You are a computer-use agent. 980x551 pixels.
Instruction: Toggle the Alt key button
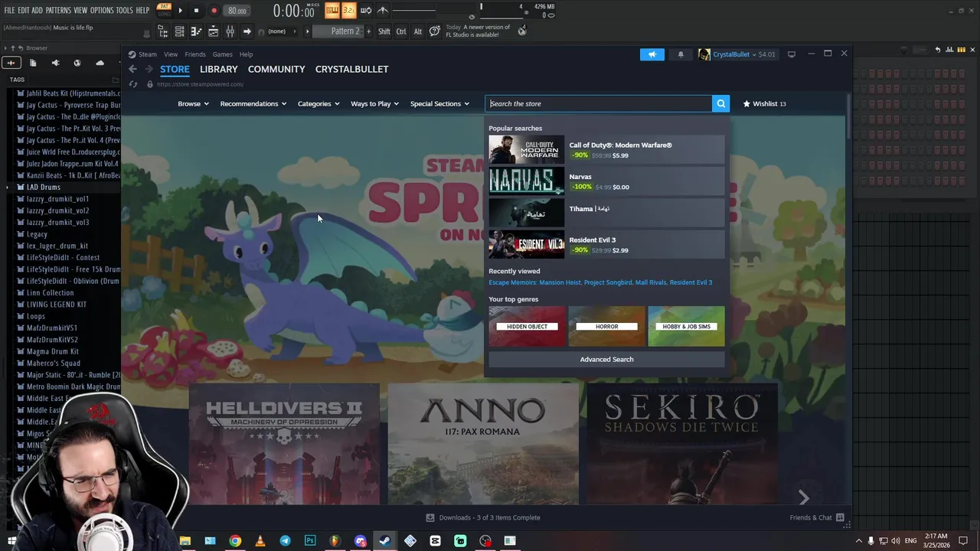coord(417,31)
